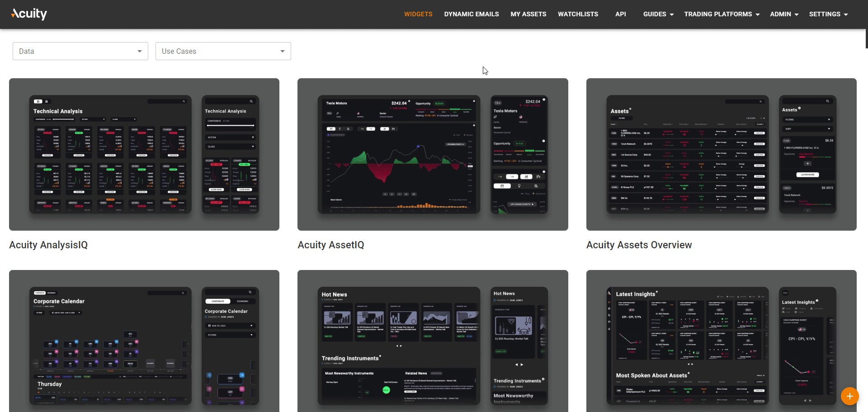Open Corporate Calendar widget thumbnail
Viewport: 868px width, 412px height.
144,341
